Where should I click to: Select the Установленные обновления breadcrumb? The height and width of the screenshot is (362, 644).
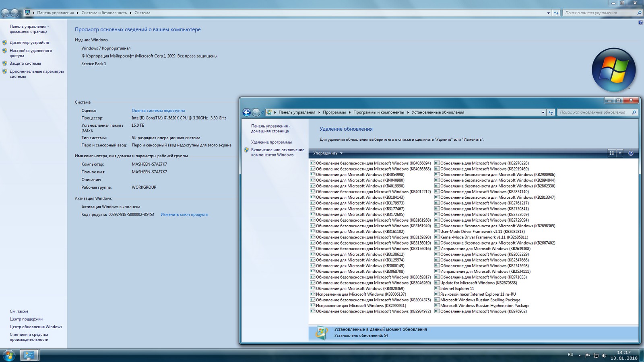pos(438,113)
